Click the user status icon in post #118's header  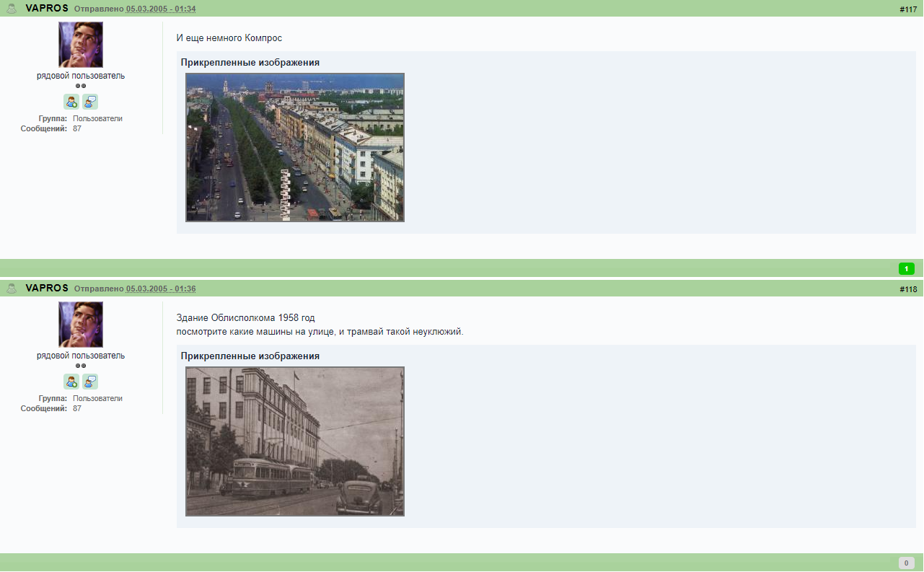(x=12, y=289)
